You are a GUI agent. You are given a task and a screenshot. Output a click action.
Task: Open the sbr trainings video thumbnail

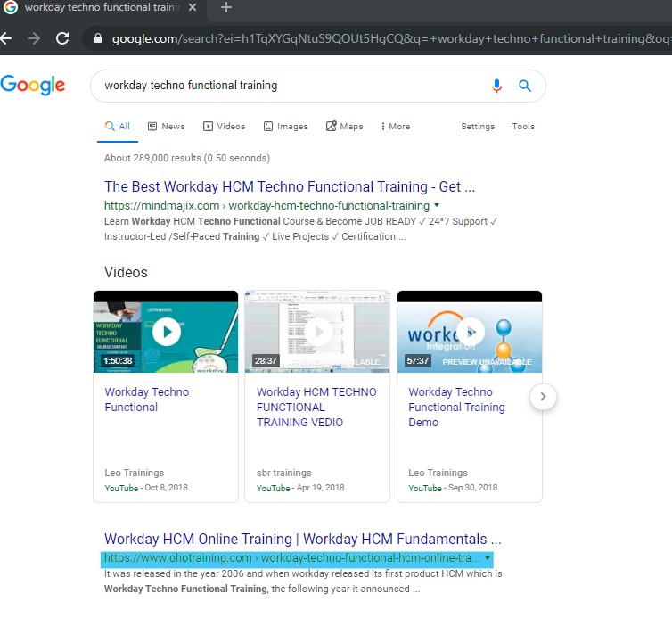point(317,332)
